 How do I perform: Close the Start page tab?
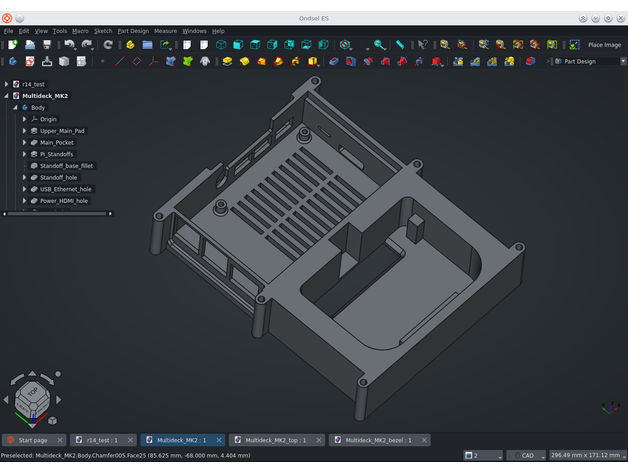(x=59, y=440)
